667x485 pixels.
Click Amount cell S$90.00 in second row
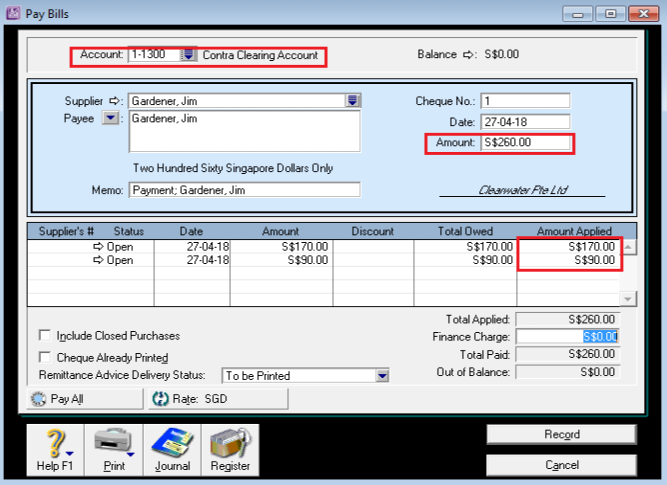coord(281,260)
